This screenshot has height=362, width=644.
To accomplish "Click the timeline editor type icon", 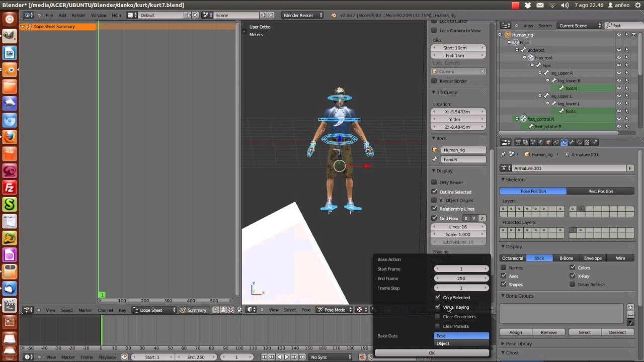I will [x=29, y=357].
